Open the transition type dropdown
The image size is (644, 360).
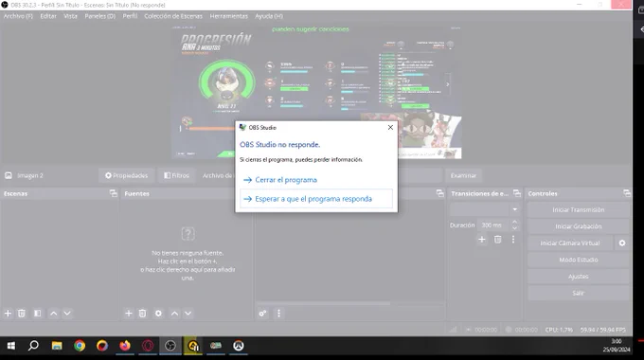click(485, 209)
